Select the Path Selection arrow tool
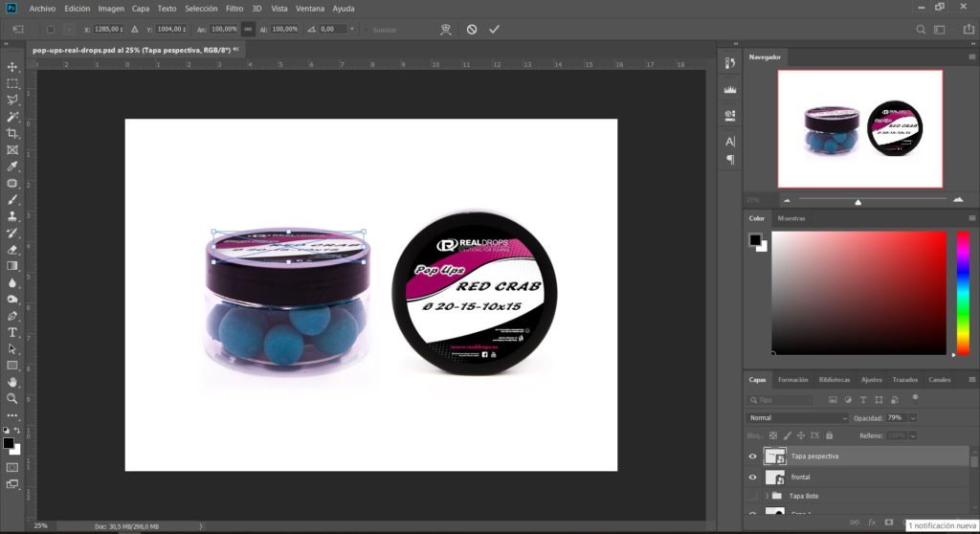Image resolution: width=980 pixels, height=534 pixels. click(x=11, y=349)
